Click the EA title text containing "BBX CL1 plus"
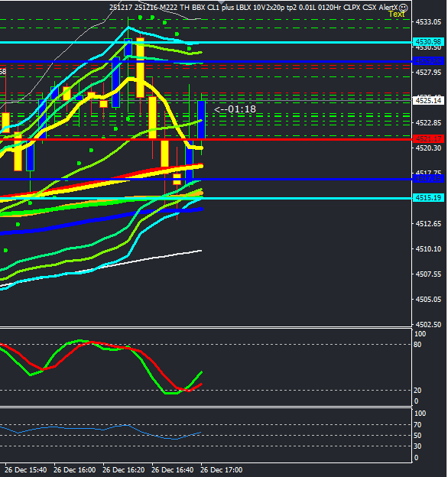The image size is (448, 477). click(x=213, y=8)
